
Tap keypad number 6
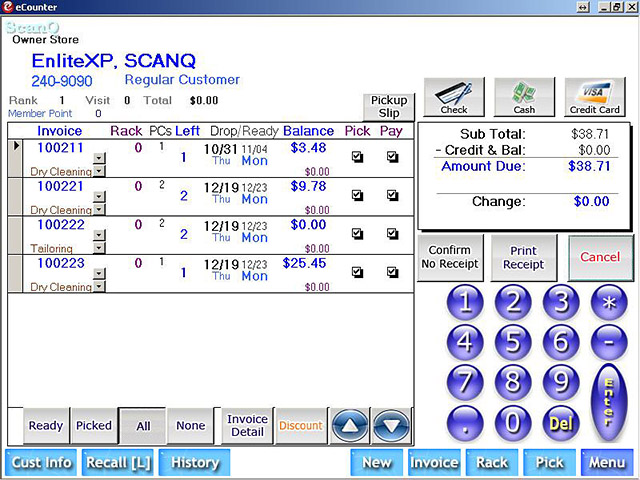(x=561, y=342)
